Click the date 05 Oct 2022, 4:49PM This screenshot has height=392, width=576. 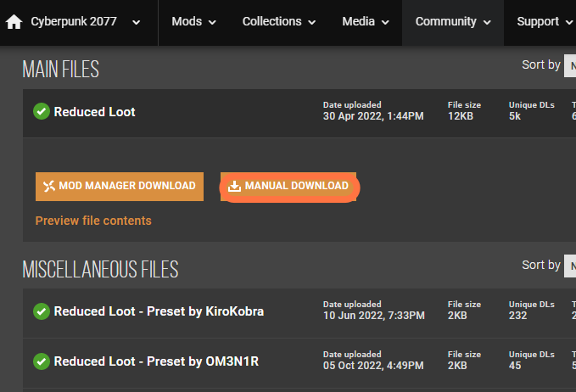[x=373, y=366]
